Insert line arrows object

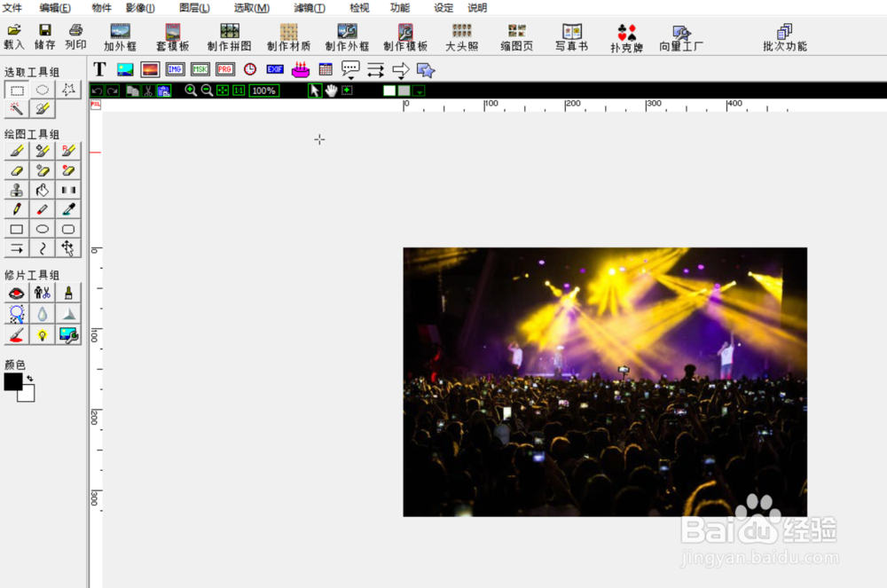pos(375,70)
